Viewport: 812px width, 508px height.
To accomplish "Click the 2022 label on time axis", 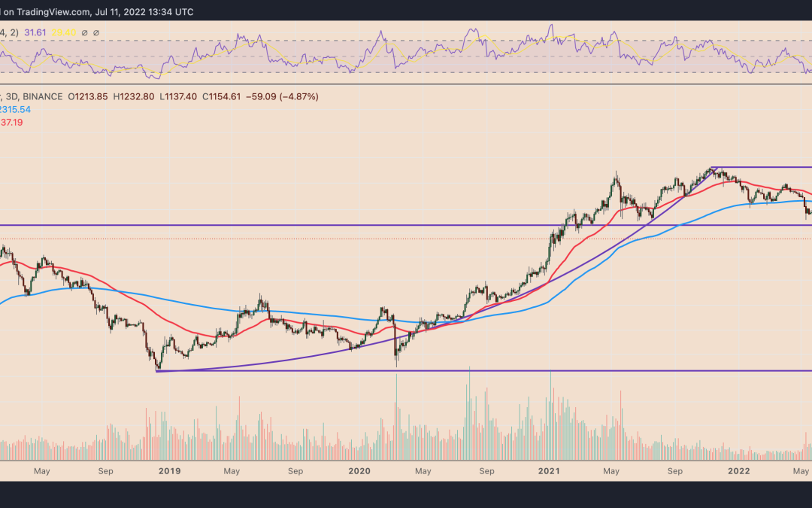I will [x=739, y=470].
